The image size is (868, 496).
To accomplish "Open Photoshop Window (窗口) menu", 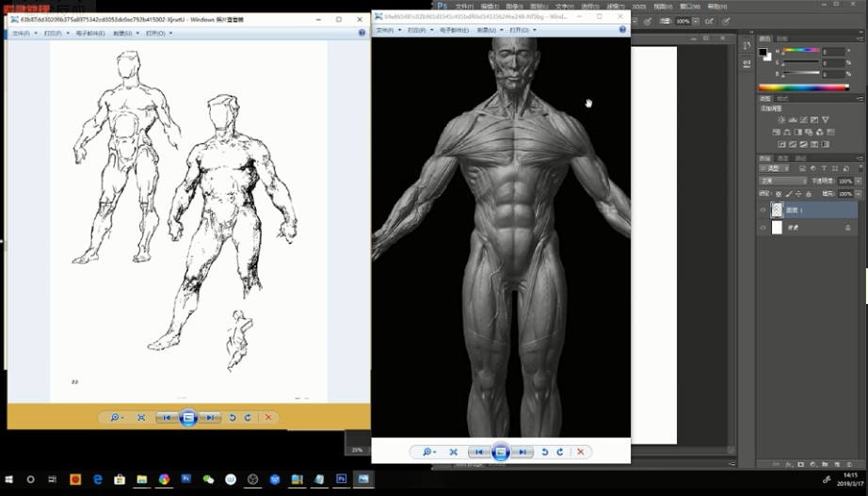I will (690, 7).
